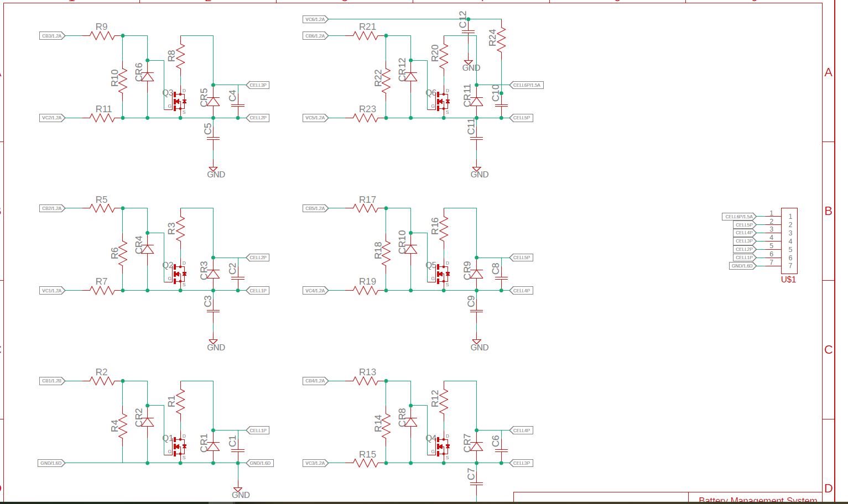
Task: Pick the CR1 diode symbol
Action: [213, 447]
